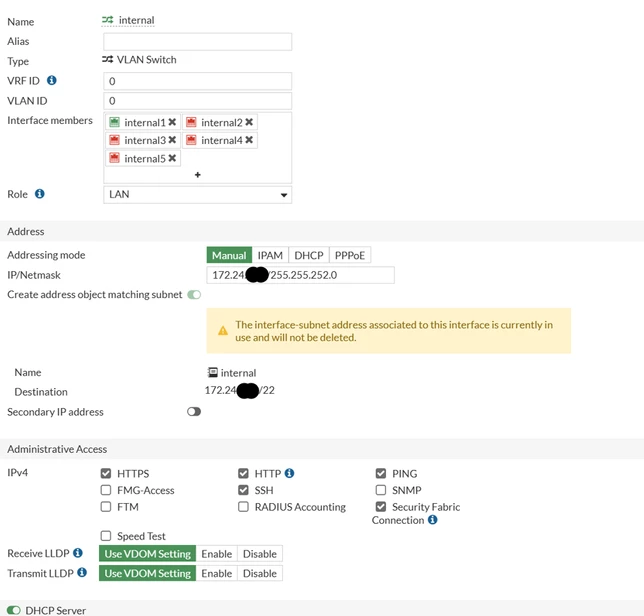Remove internal3 from interface members
644x616 pixels.
(x=172, y=140)
